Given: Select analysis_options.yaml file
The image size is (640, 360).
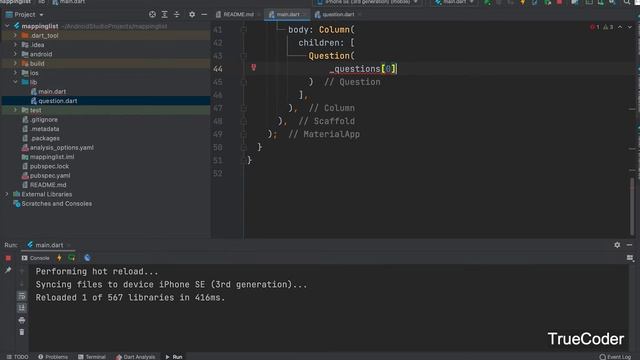Looking at the screenshot, I should coord(62,147).
